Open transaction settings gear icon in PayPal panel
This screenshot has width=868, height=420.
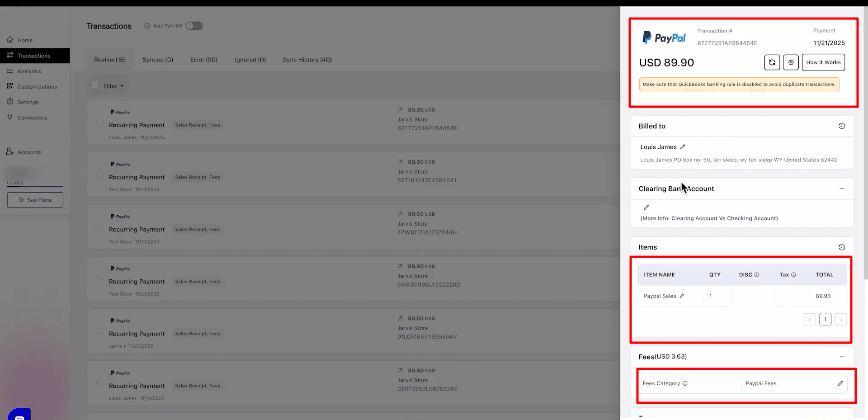791,62
